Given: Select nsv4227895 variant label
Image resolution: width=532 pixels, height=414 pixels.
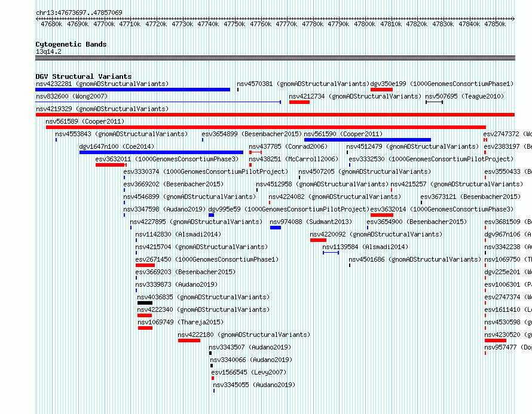Looking at the screenshot, I should [196, 222].
